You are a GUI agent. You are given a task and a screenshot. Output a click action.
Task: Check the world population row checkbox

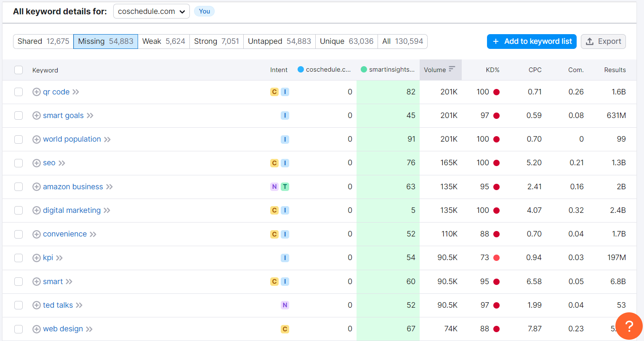pos(19,139)
